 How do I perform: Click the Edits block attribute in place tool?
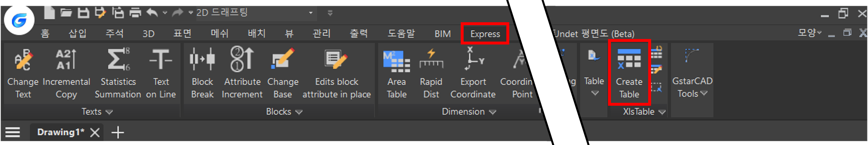coord(336,60)
